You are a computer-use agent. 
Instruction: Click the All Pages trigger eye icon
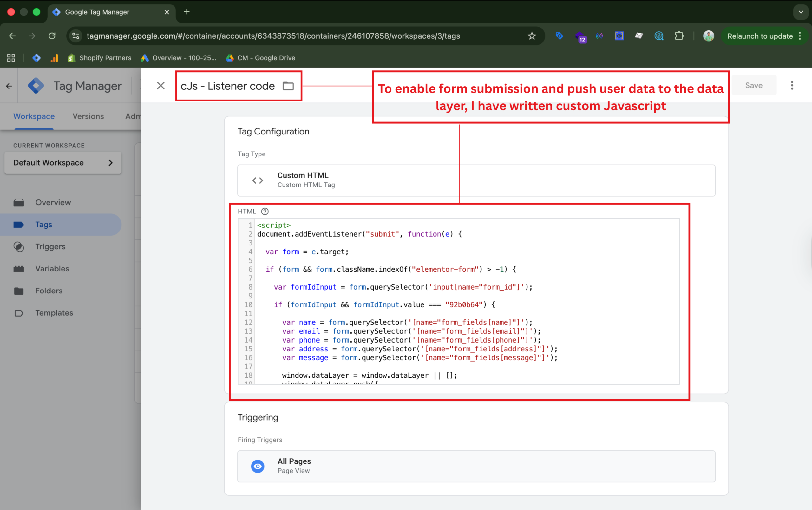[x=258, y=466]
